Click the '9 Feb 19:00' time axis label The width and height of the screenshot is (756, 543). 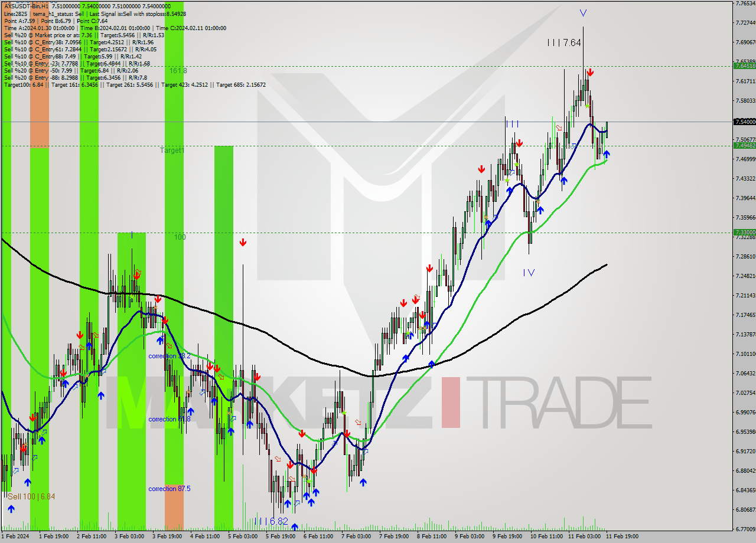point(506,537)
